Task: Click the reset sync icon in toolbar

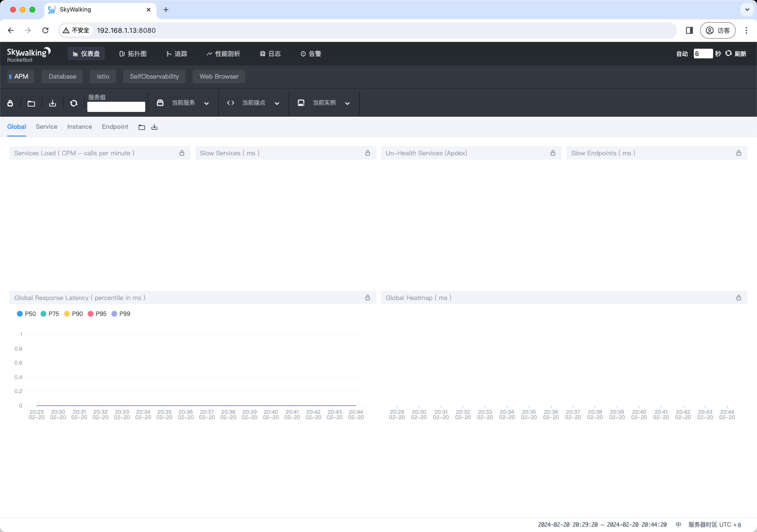Action: (x=74, y=103)
